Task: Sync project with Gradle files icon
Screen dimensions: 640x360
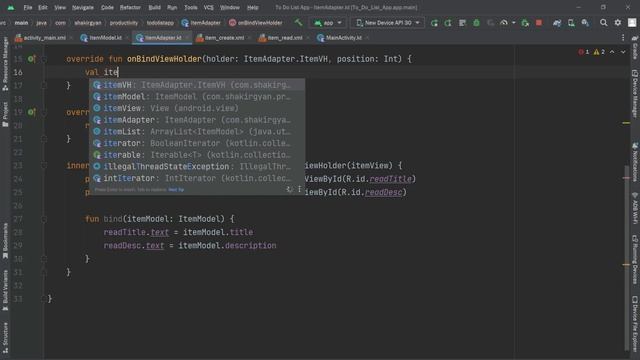Action: click(557, 23)
